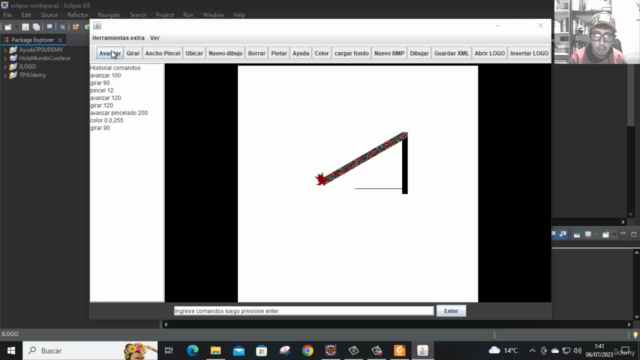Open Eclipse Search menu
Image resolution: width=640 pixels, height=360 pixels.
pos(138,15)
